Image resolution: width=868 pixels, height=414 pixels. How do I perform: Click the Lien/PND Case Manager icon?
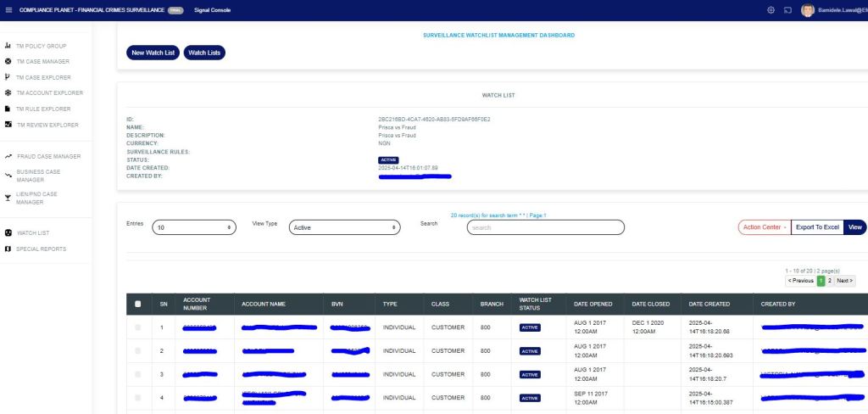(8, 198)
